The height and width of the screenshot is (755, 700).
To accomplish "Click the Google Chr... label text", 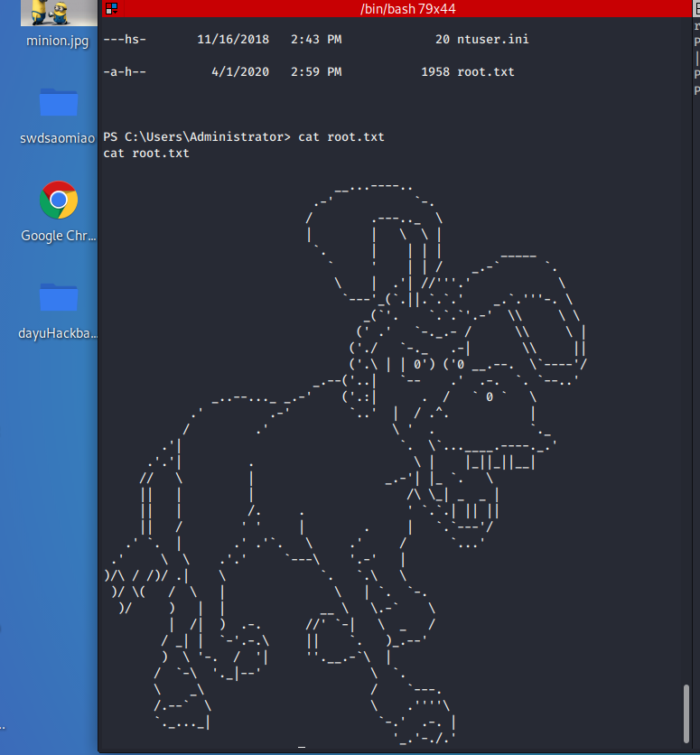I will pos(58,236).
